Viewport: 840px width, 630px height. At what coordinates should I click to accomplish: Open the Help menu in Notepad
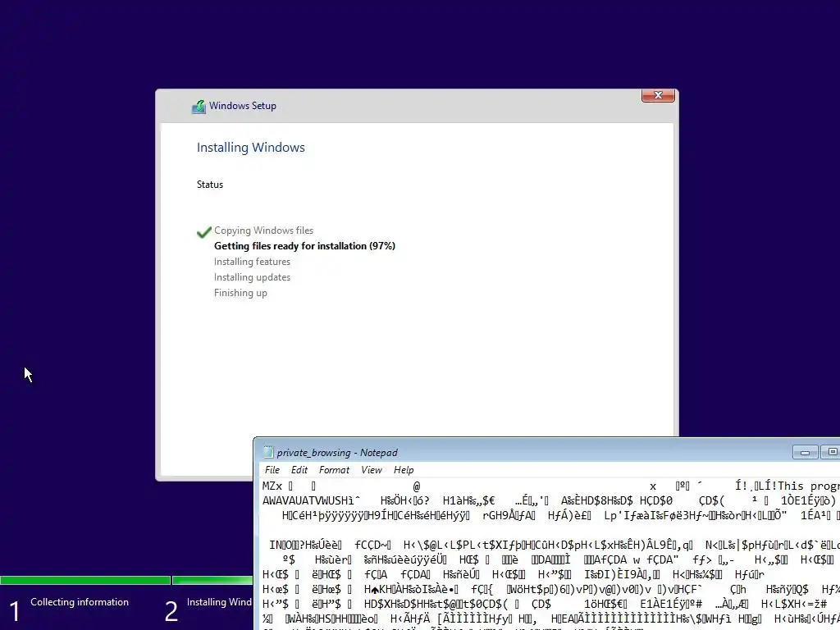[x=404, y=470]
